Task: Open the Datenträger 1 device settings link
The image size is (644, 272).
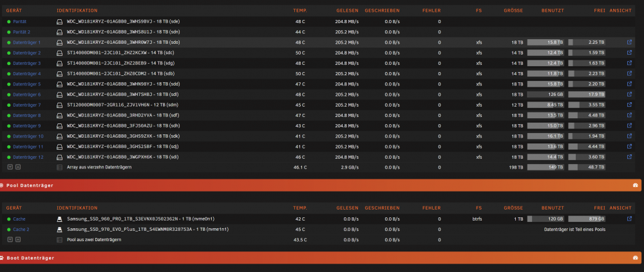Action: tap(26, 42)
